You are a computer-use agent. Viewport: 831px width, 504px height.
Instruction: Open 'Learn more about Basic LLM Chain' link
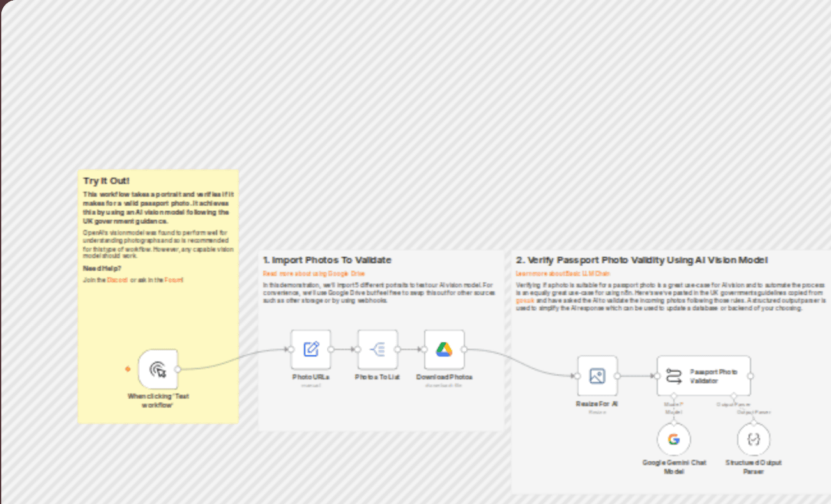[563, 273]
